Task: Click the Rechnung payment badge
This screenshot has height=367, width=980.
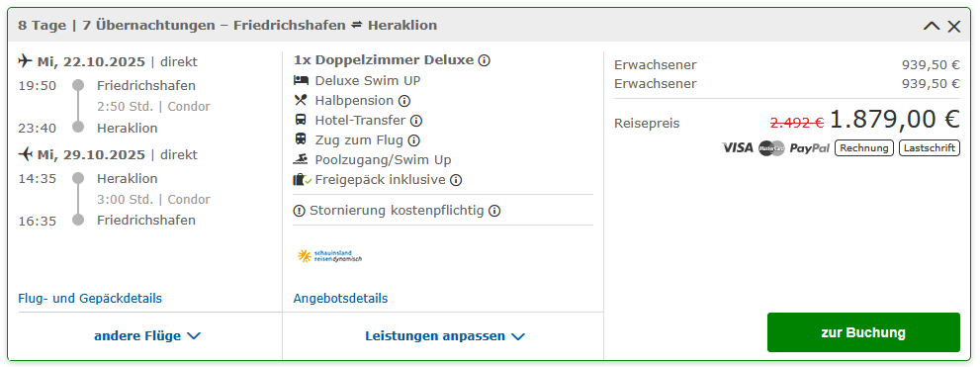Action: click(864, 148)
